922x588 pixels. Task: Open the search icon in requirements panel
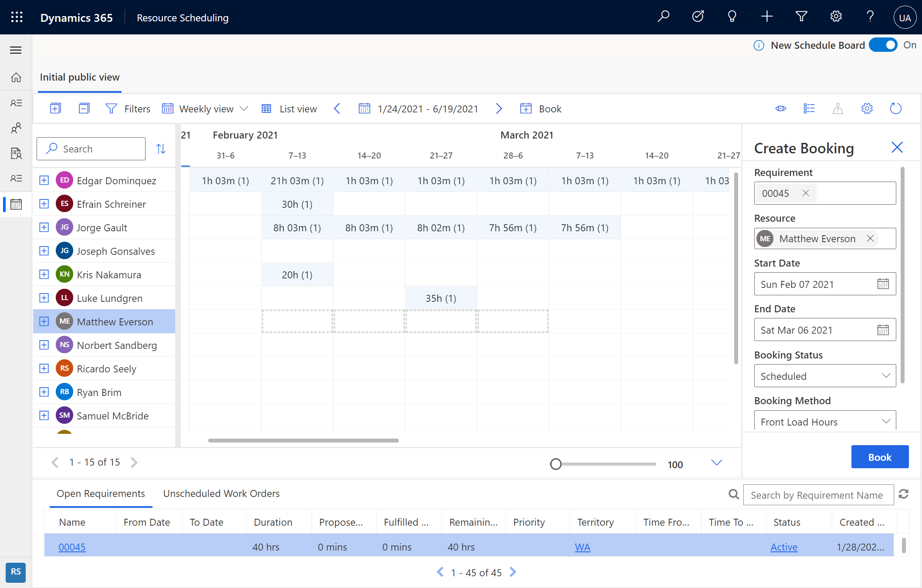pyautogui.click(x=734, y=494)
